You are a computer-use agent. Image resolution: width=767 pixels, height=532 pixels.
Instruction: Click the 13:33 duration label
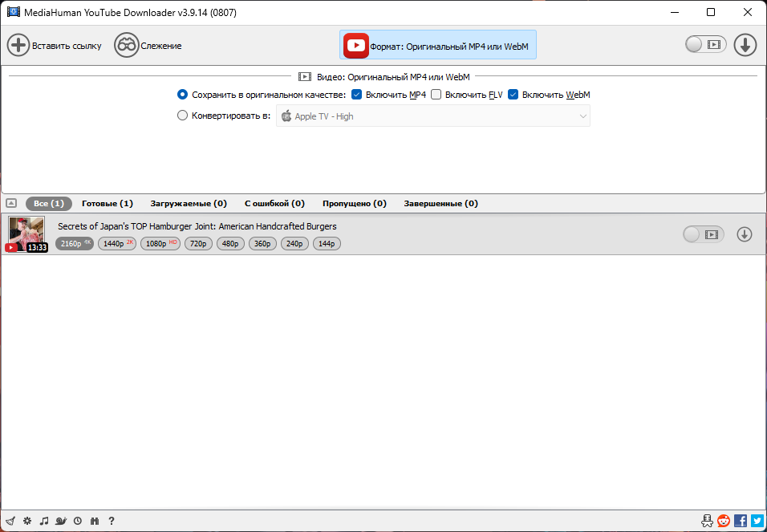point(37,248)
